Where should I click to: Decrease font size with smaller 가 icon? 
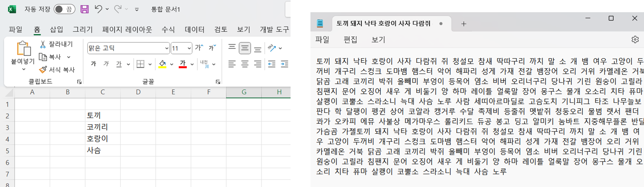(x=212, y=48)
